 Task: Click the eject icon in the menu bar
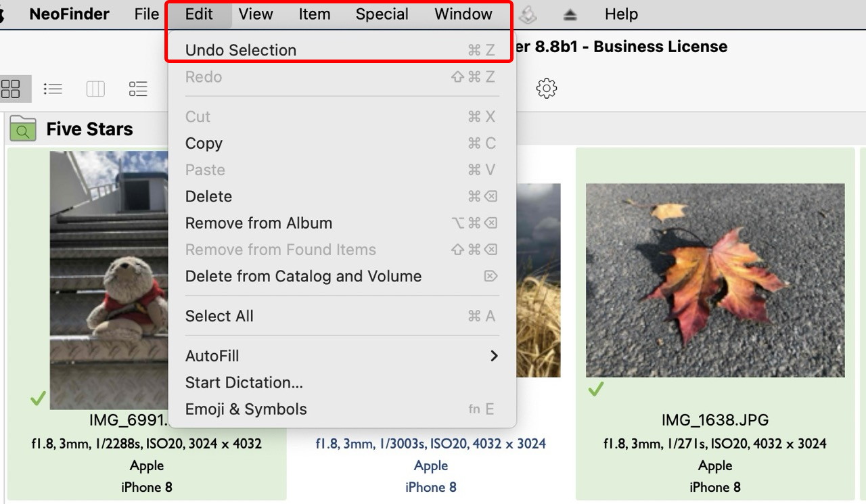570,14
